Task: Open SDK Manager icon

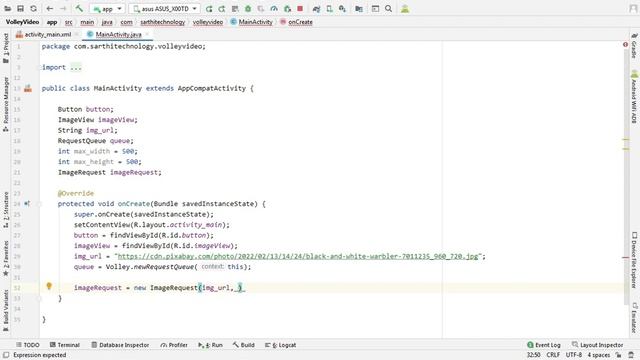Action: pyautogui.click(x=342, y=9)
